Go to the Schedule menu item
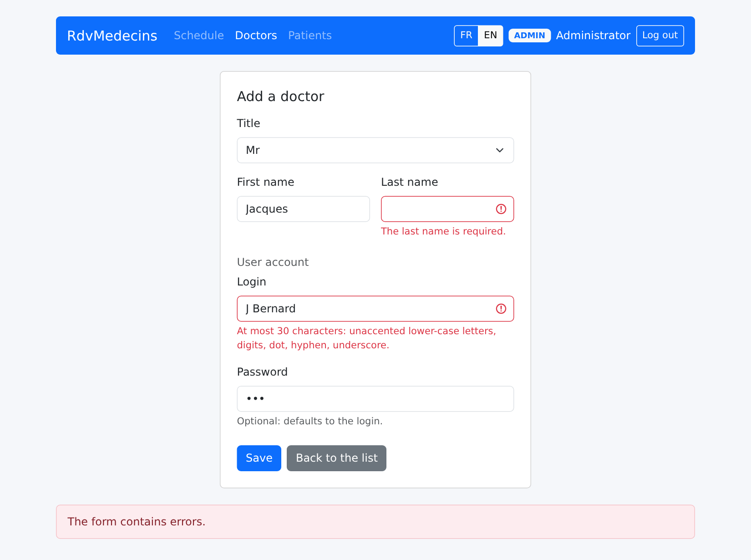 [199, 36]
